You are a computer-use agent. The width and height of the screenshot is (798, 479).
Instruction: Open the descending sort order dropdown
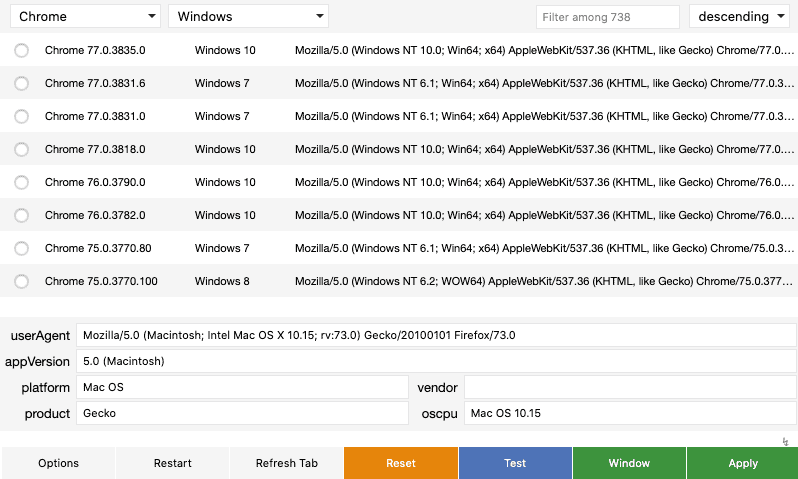pyautogui.click(x=739, y=16)
